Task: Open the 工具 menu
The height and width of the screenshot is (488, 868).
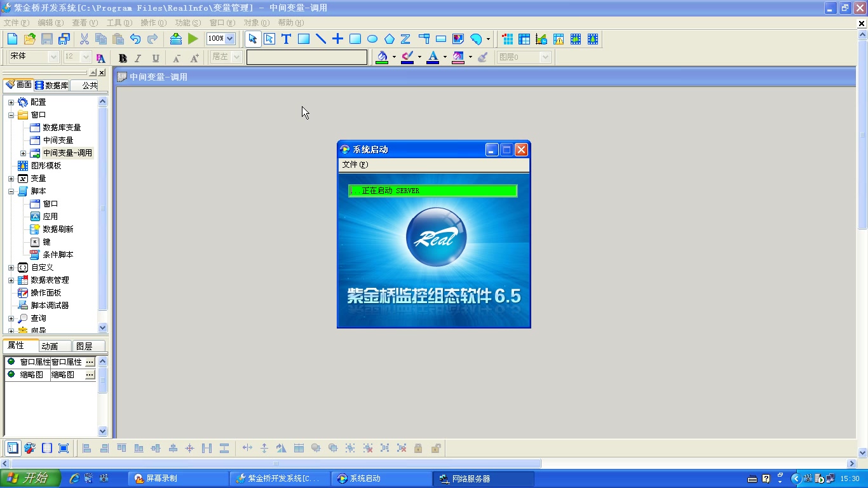Action: [119, 22]
